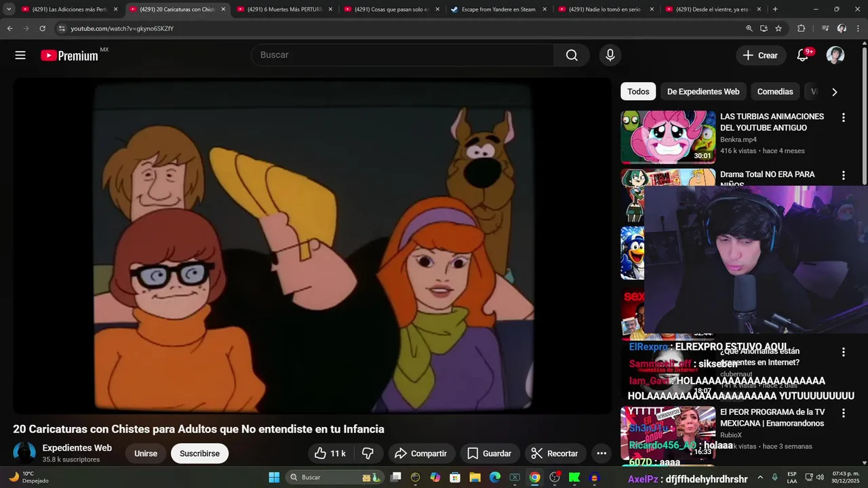Screen dimensions: 868x488
Task: Show next filter chips with arrow
Action: pyautogui.click(x=834, y=91)
